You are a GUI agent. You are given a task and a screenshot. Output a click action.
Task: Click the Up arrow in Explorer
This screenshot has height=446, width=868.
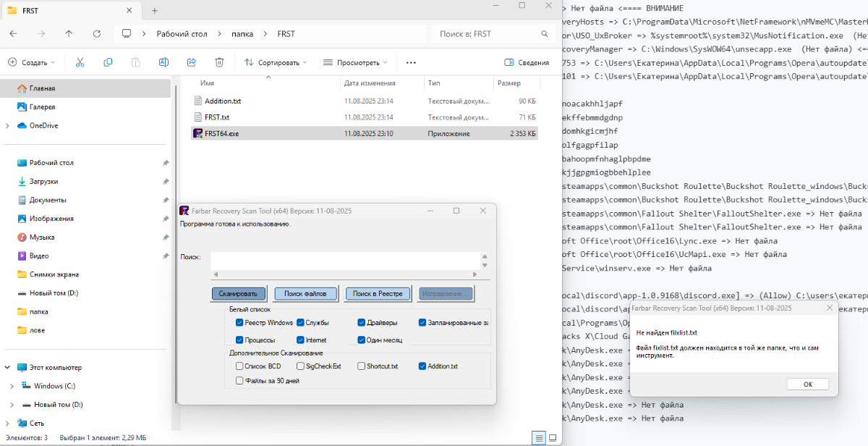point(69,33)
